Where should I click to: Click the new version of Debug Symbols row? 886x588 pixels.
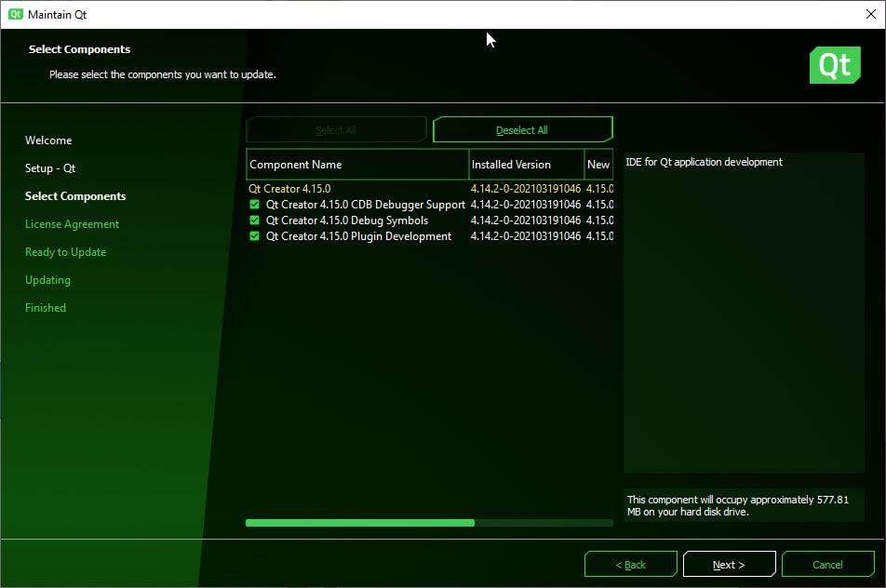click(x=599, y=220)
